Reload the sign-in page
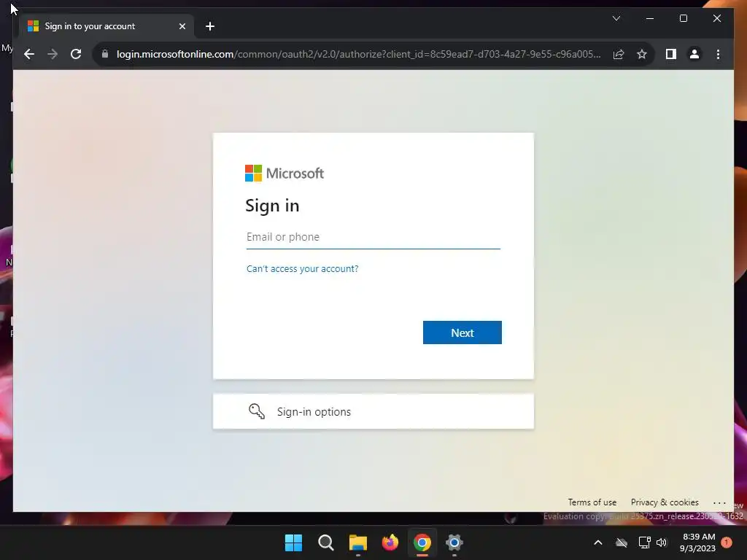747x560 pixels. pos(76,54)
